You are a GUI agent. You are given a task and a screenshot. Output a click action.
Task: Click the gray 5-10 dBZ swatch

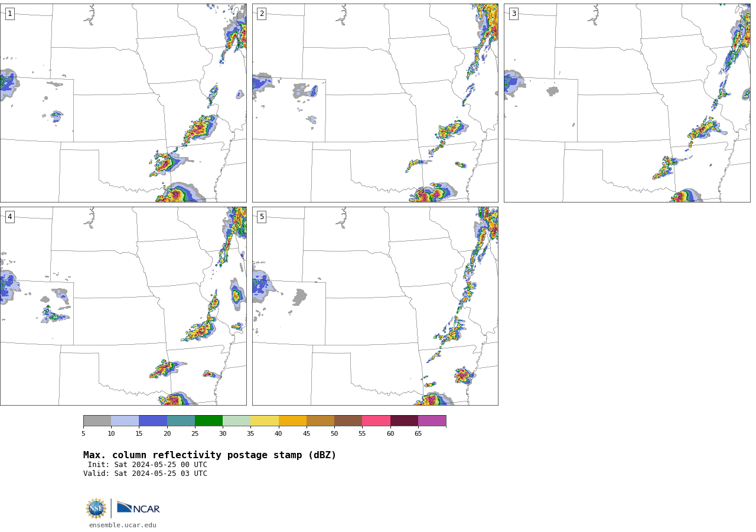(97, 421)
